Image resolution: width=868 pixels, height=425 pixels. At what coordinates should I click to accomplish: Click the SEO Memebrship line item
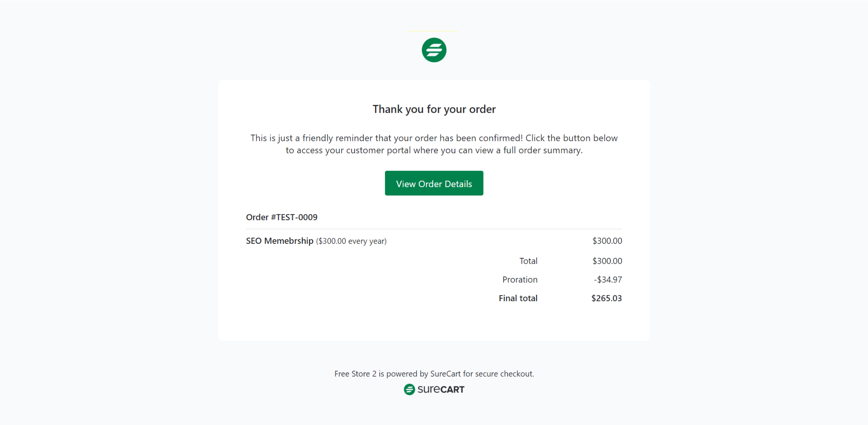coord(279,240)
